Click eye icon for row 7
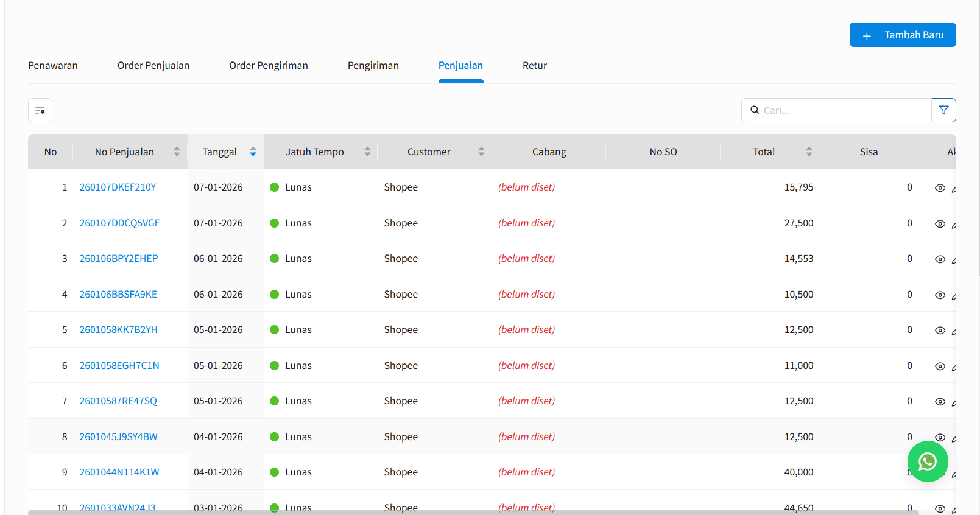The height and width of the screenshot is (515, 980). click(940, 402)
